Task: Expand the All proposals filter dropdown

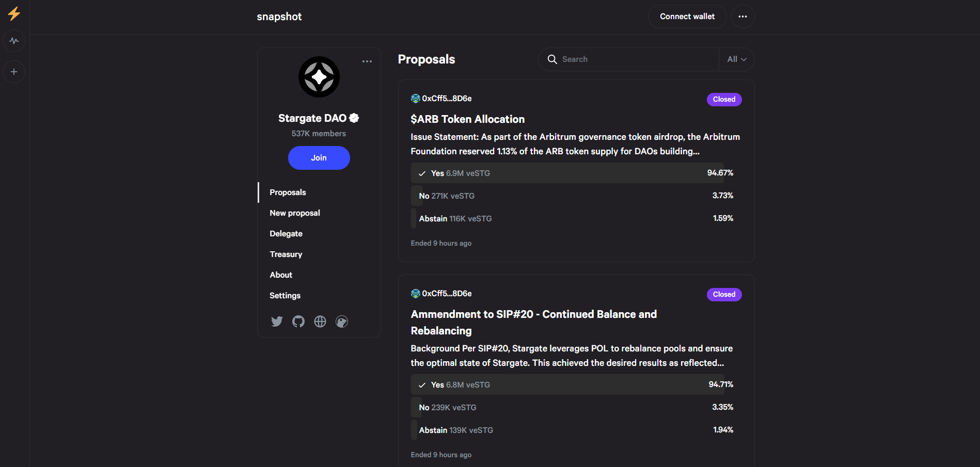Action: tap(736, 59)
